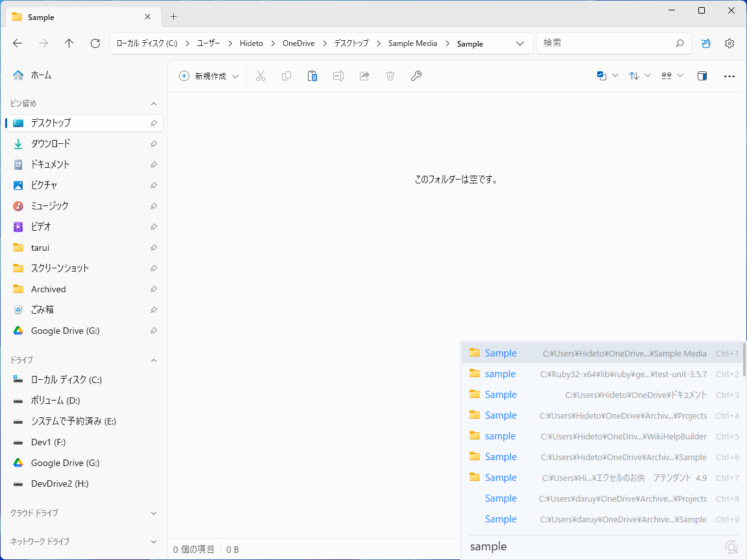
Task: Click the sample quick-search input field
Action: [595, 546]
